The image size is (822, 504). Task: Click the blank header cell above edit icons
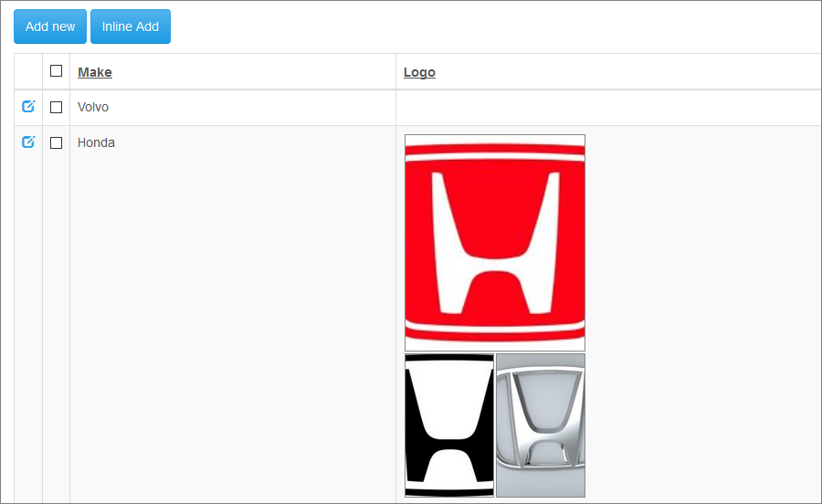click(28, 71)
